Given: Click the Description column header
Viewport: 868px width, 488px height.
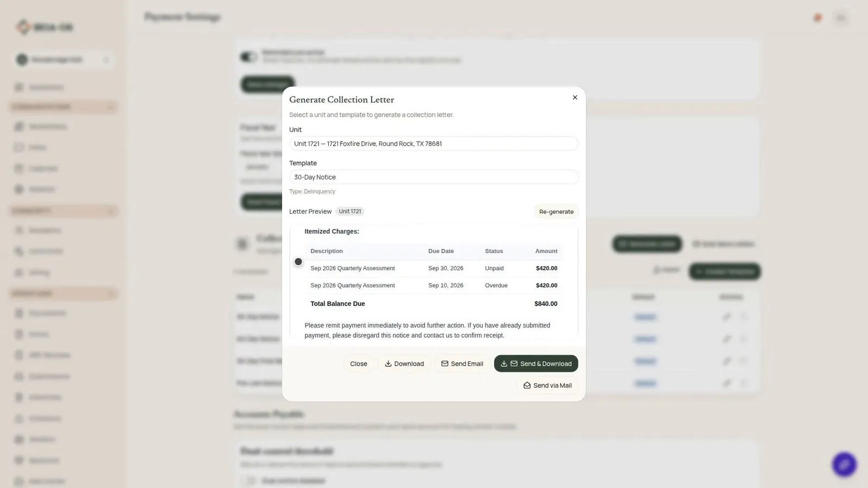Looking at the screenshot, I should 327,251.
